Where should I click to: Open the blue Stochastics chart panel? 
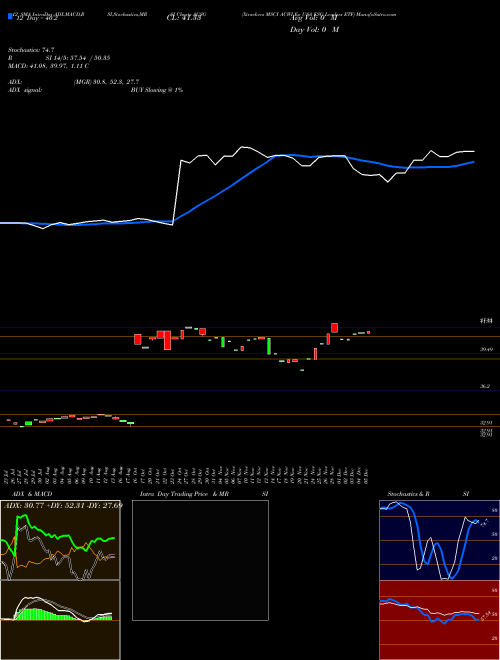[439, 540]
